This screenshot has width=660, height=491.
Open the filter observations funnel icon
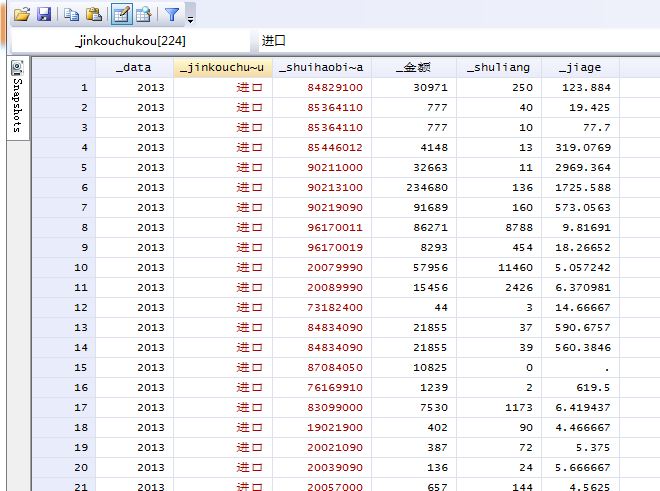coord(172,14)
